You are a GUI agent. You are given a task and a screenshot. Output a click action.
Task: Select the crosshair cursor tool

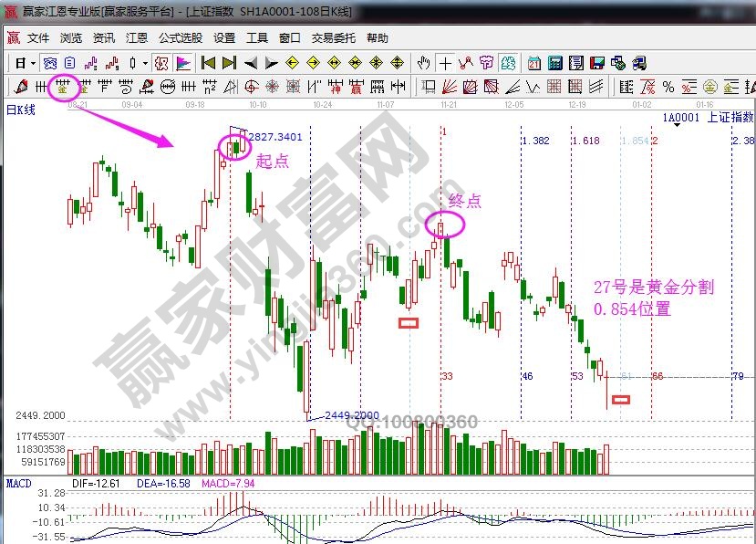[x=445, y=63]
